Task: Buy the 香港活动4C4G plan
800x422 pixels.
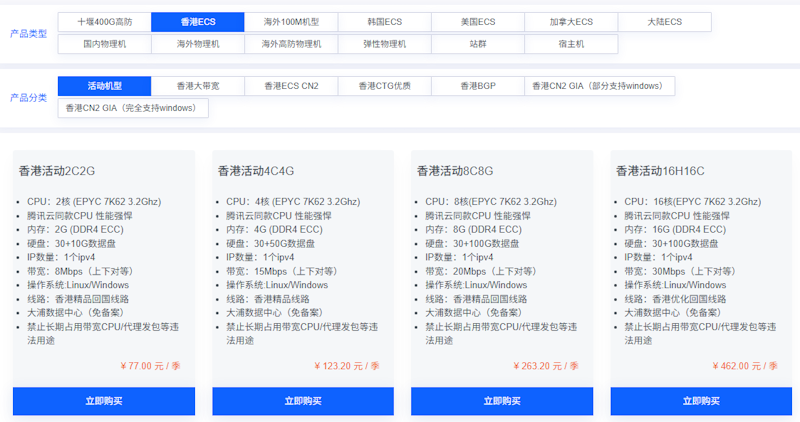Action: click(303, 401)
